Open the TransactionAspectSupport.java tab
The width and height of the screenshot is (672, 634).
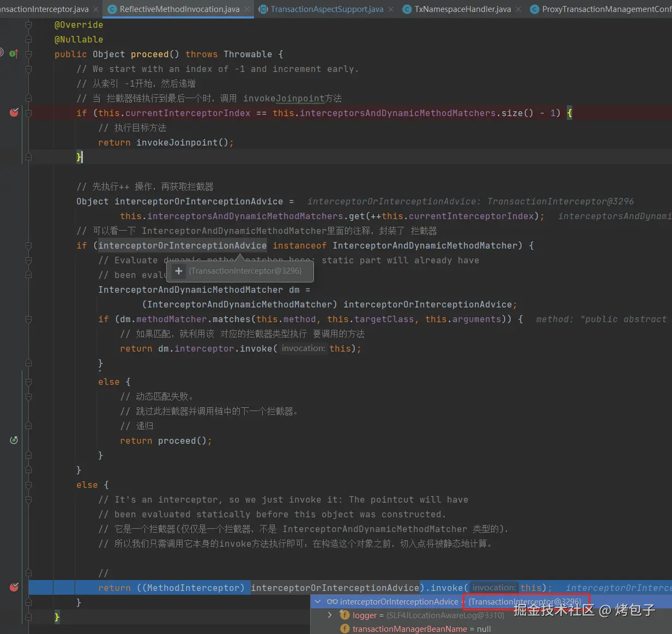point(327,9)
